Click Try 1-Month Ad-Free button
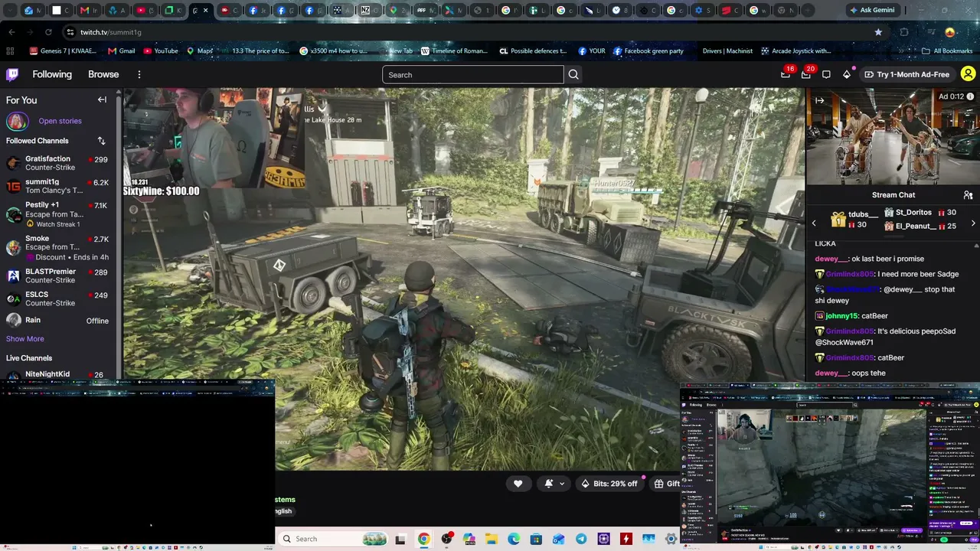The width and height of the screenshot is (980, 551). [906, 74]
